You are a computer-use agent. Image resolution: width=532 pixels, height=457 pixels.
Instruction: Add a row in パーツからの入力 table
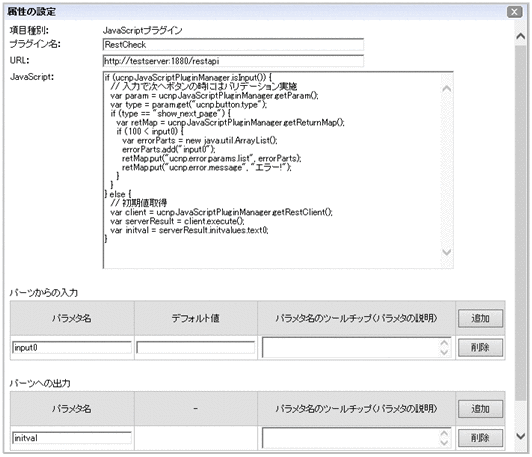click(480, 318)
